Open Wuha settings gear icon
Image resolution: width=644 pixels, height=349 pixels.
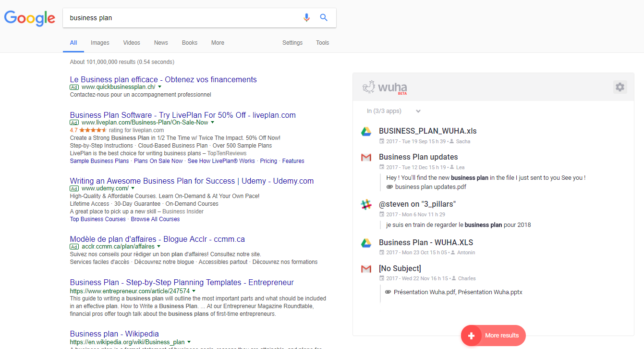(620, 87)
